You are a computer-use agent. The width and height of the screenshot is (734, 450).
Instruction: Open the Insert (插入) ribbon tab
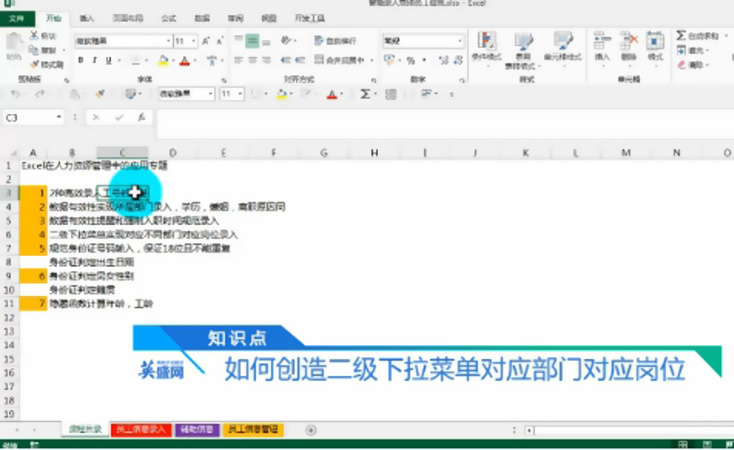[87, 18]
